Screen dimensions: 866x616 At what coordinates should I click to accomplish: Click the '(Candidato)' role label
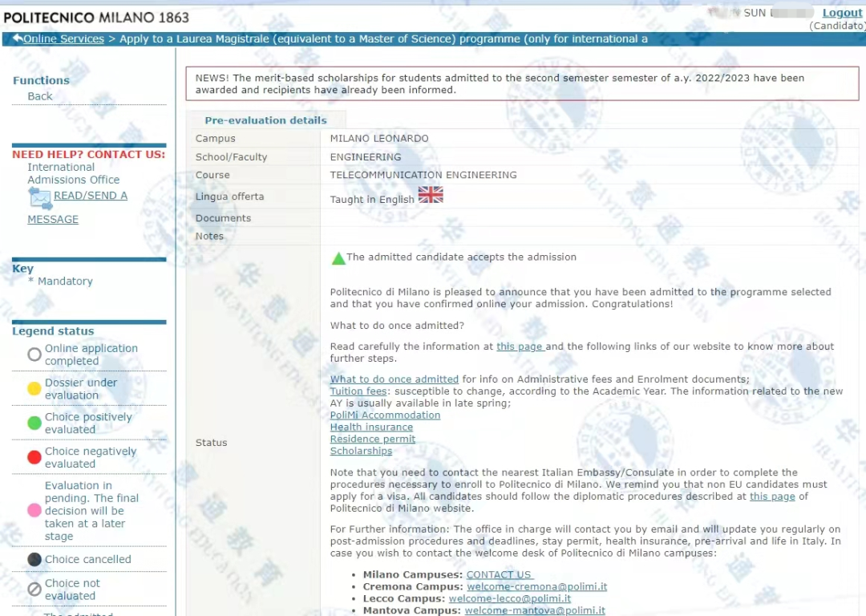tap(837, 26)
